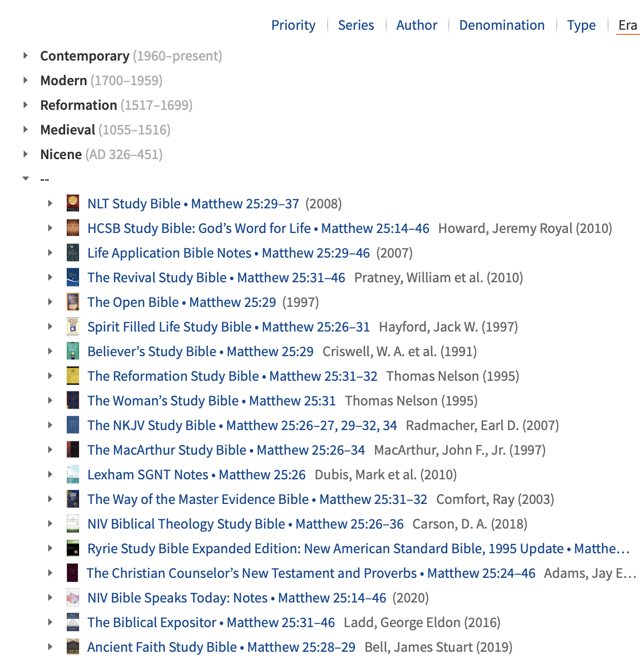Expand The MacArthur Study Bible row
644x661 pixels.
click(50, 450)
